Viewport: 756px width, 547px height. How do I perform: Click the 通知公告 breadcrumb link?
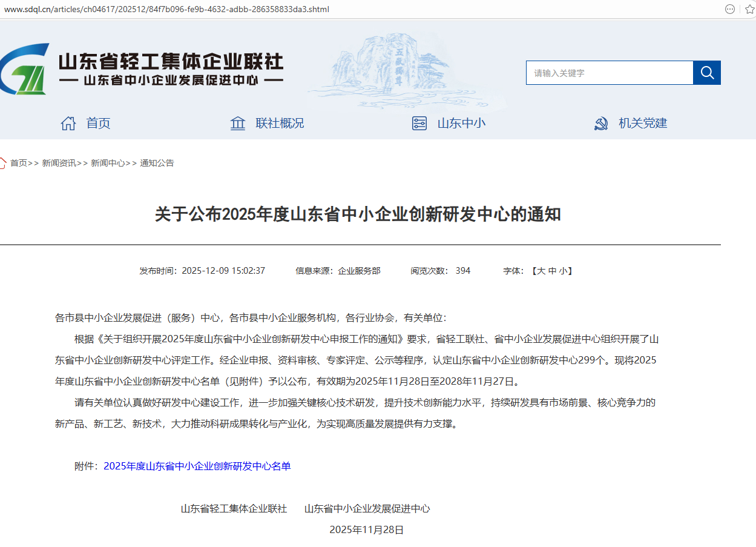[x=157, y=163]
